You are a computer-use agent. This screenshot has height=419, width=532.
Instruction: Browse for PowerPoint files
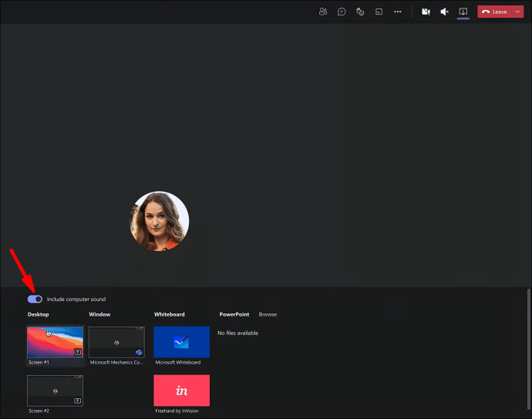[268, 314]
